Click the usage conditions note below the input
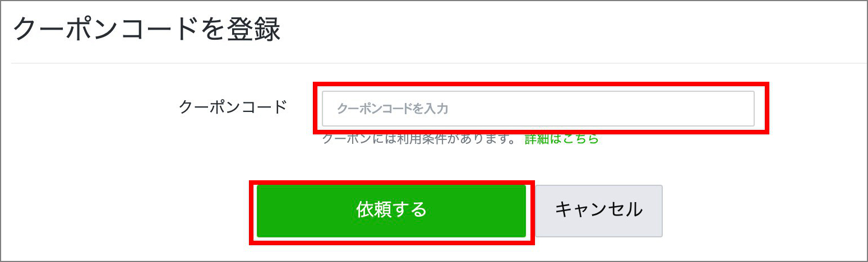 click(418, 139)
